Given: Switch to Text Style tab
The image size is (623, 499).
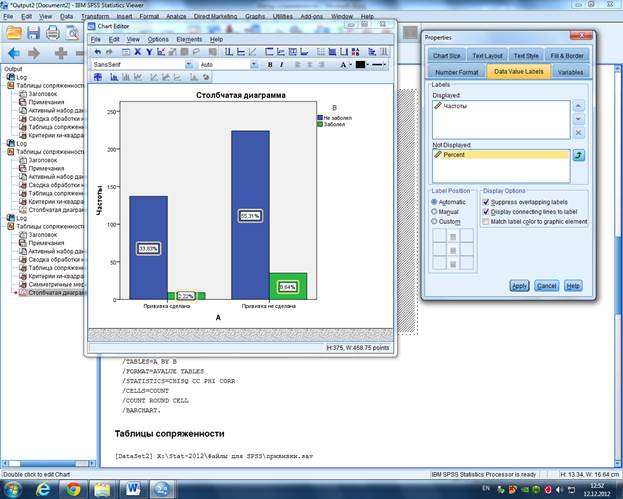Looking at the screenshot, I should pos(526,56).
